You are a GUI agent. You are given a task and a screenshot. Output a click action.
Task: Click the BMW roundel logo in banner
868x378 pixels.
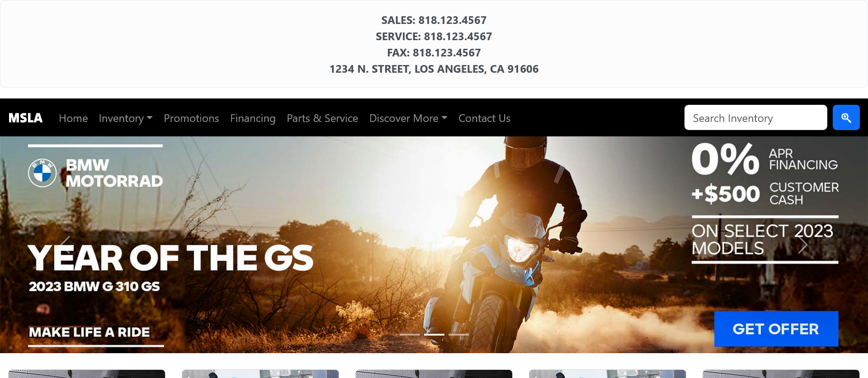[x=42, y=173]
